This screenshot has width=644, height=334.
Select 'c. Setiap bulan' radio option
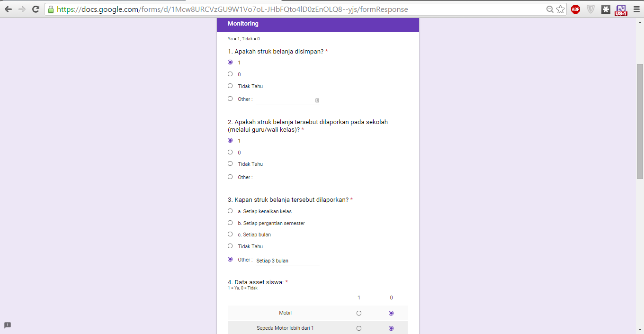[x=230, y=234]
